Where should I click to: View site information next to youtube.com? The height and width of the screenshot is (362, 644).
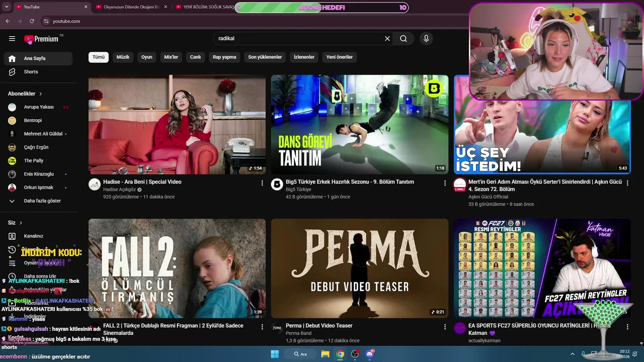pyautogui.click(x=46, y=21)
